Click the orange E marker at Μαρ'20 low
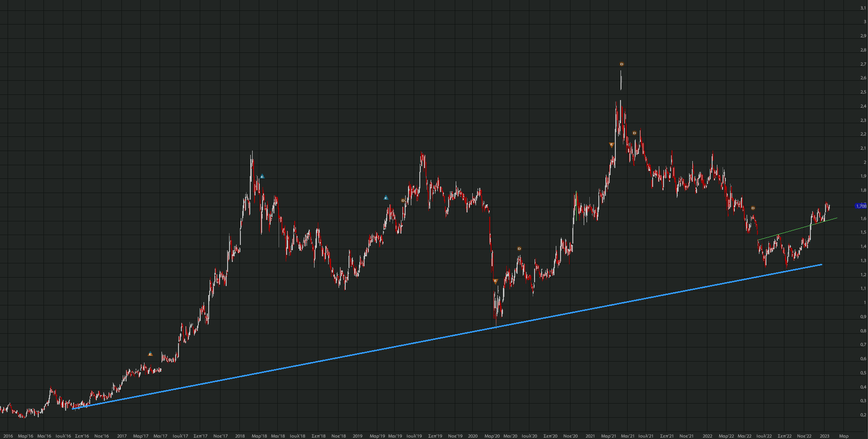Screen dimensions: 868x439 [x=495, y=281]
